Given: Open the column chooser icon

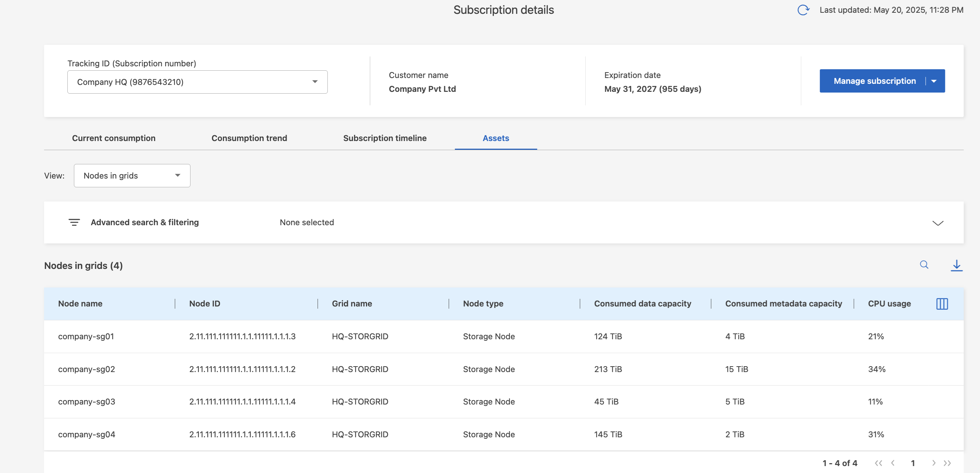Looking at the screenshot, I should pyautogui.click(x=942, y=304).
